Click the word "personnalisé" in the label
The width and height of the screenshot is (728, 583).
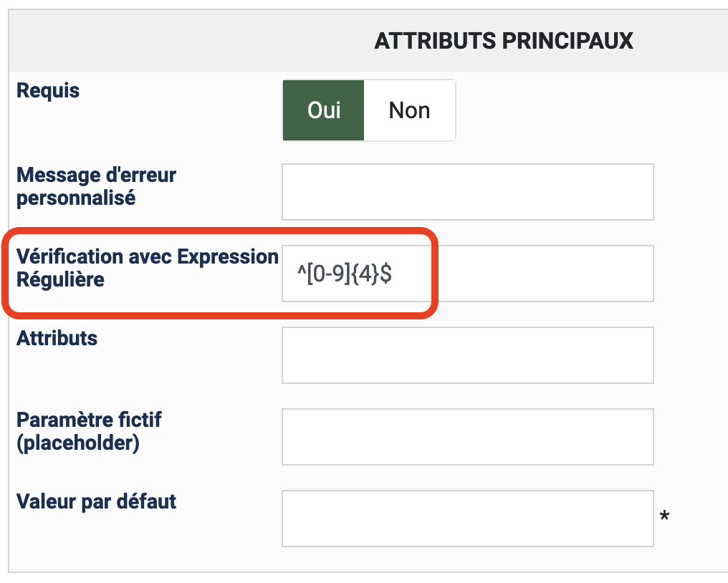(x=76, y=198)
